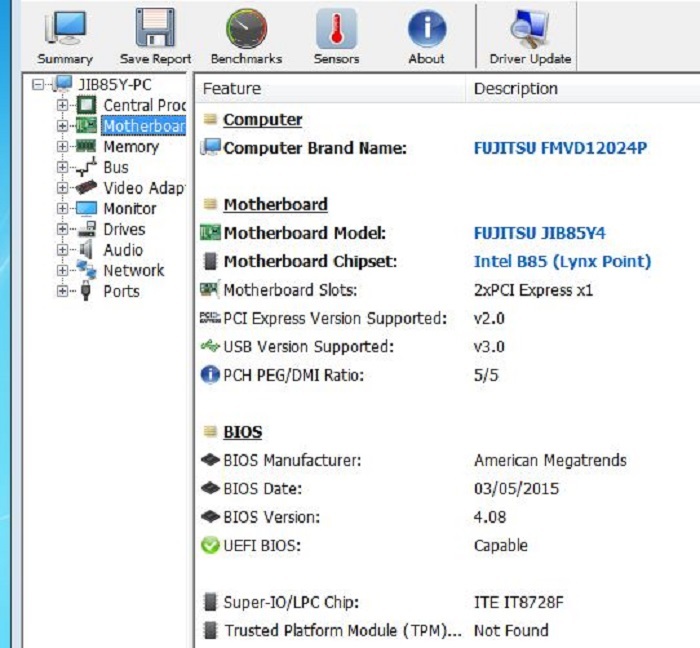Screen dimensions: 700x648
Task: Click the Motherboard tree icon
Action: (86, 125)
